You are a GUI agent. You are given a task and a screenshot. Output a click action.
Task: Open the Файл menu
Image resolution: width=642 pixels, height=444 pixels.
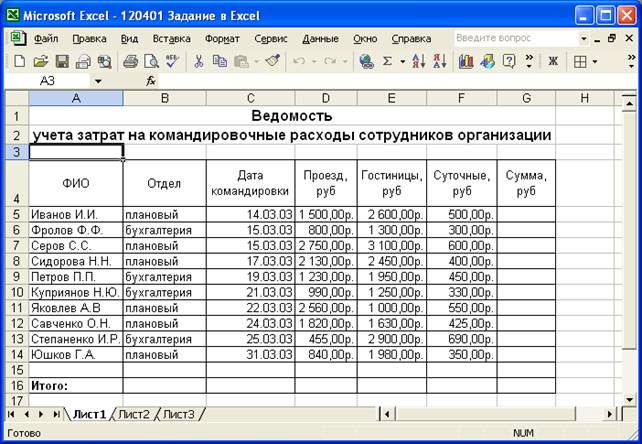[46, 39]
